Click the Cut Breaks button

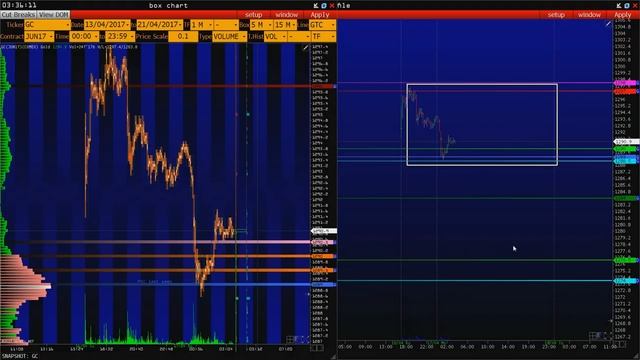(18, 15)
